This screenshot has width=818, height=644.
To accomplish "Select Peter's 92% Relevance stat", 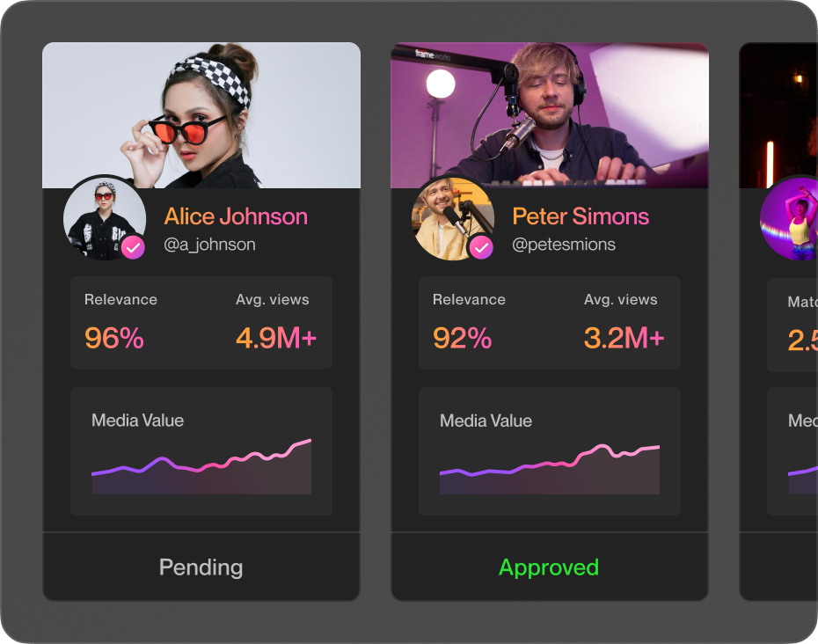I will (x=462, y=338).
